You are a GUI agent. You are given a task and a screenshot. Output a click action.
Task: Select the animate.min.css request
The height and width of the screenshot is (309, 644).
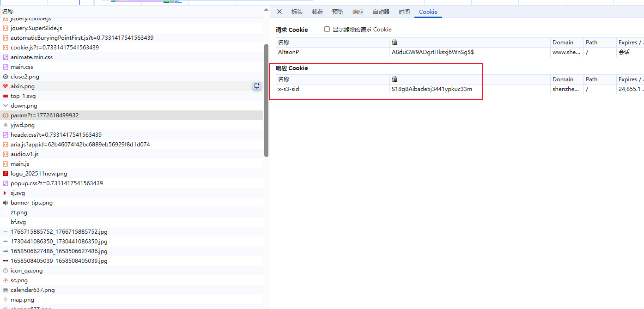click(x=131, y=57)
